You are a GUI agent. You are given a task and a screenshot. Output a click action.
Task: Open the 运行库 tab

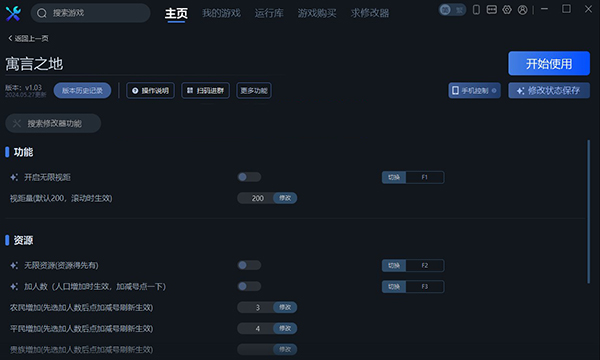tap(269, 13)
